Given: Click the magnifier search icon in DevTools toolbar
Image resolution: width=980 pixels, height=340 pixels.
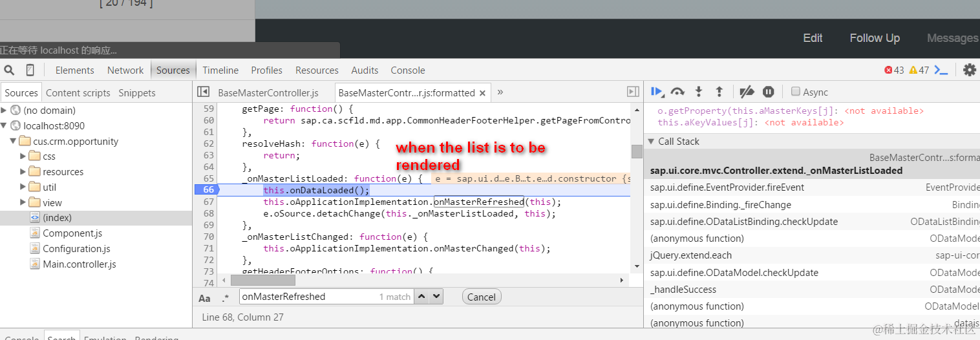Looking at the screenshot, I should pyautogui.click(x=9, y=70).
